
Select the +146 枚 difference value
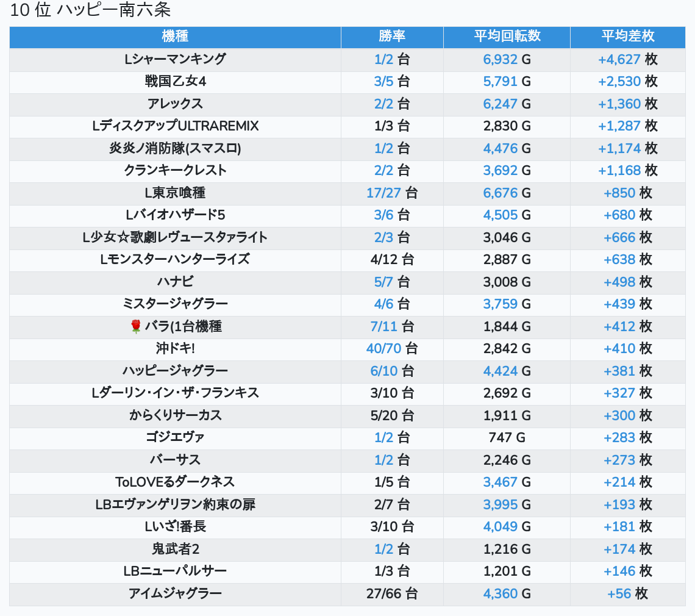click(x=627, y=571)
